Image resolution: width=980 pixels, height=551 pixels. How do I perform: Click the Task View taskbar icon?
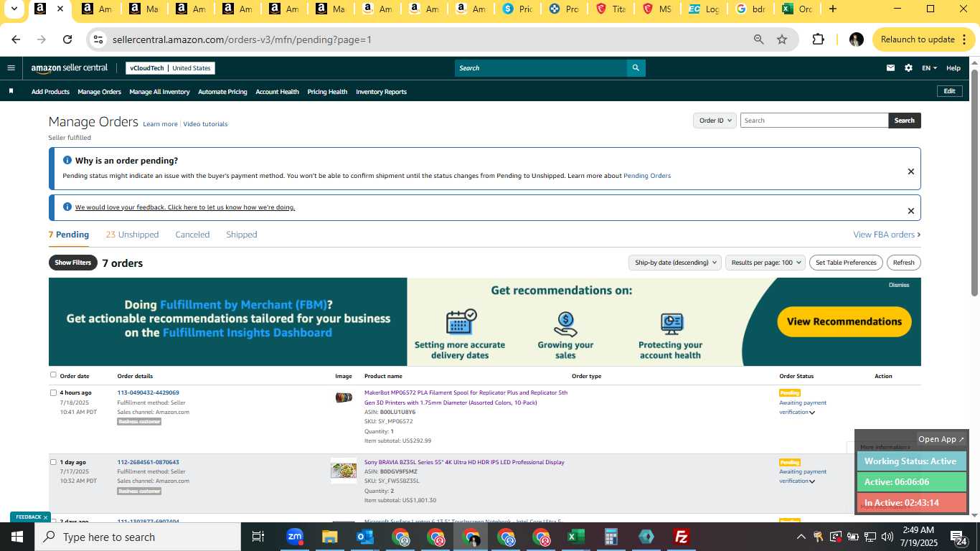(x=258, y=537)
